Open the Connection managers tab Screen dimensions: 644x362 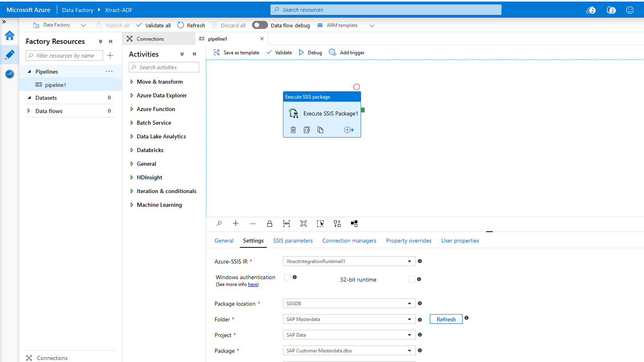coord(349,241)
